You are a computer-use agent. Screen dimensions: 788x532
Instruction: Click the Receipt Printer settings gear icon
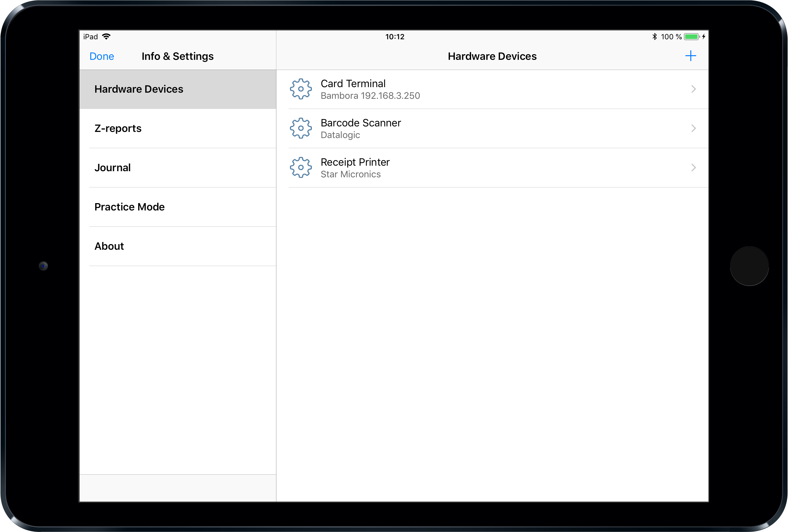(x=300, y=168)
